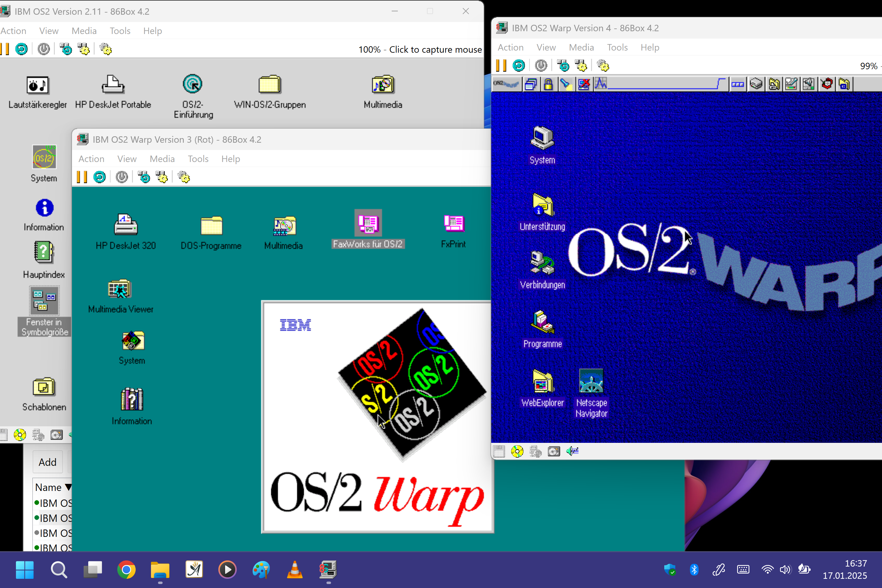
Task: Open settings gear in OS2 2.11 toolbar
Action: coord(106,49)
